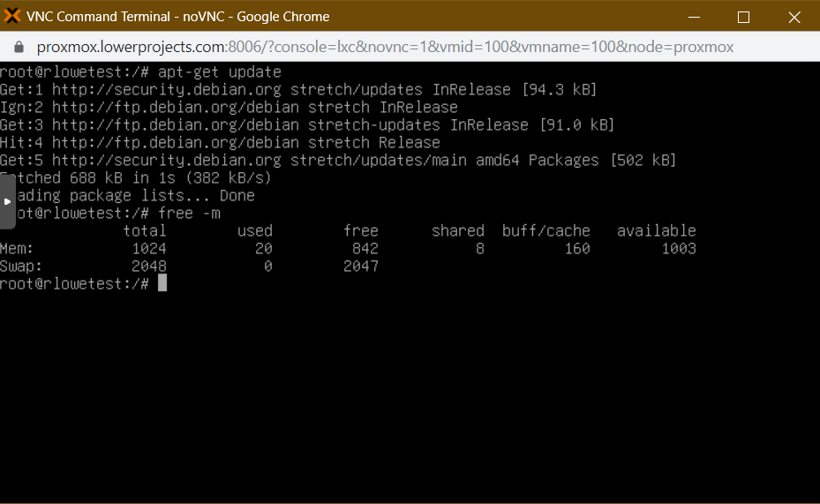Click the Mem free value 842

pyautogui.click(x=365, y=248)
